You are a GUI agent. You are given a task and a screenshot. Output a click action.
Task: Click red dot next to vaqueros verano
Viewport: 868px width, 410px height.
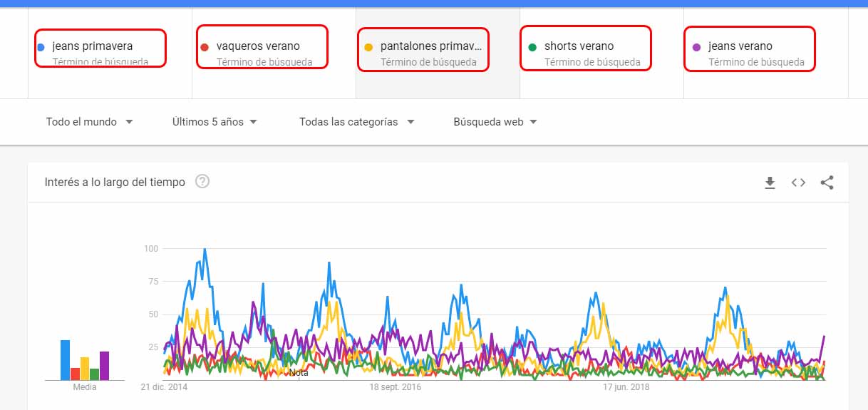click(x=205, y=47)
